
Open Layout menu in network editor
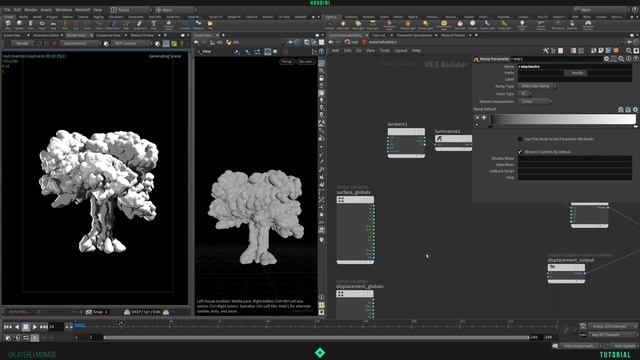tap(401, 51)
